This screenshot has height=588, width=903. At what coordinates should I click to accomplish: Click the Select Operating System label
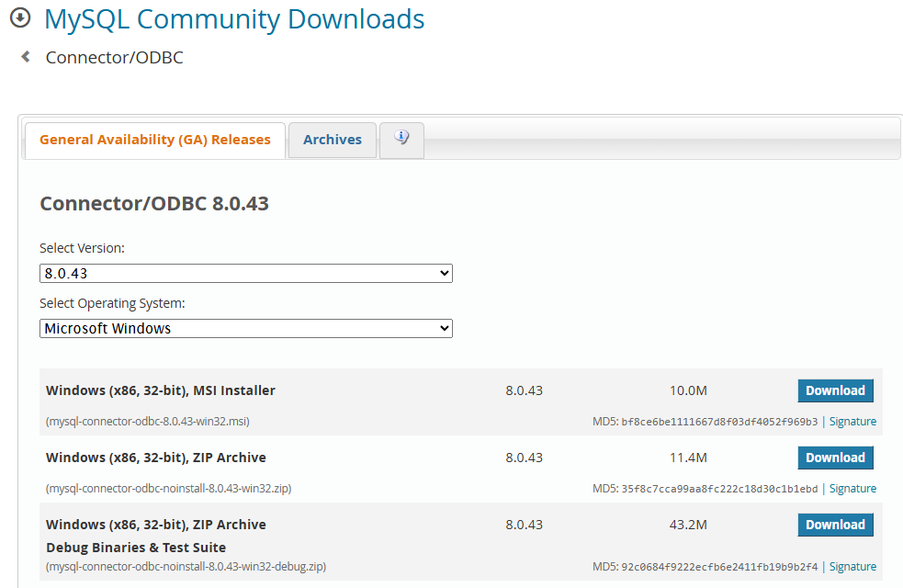coord(112,303)
